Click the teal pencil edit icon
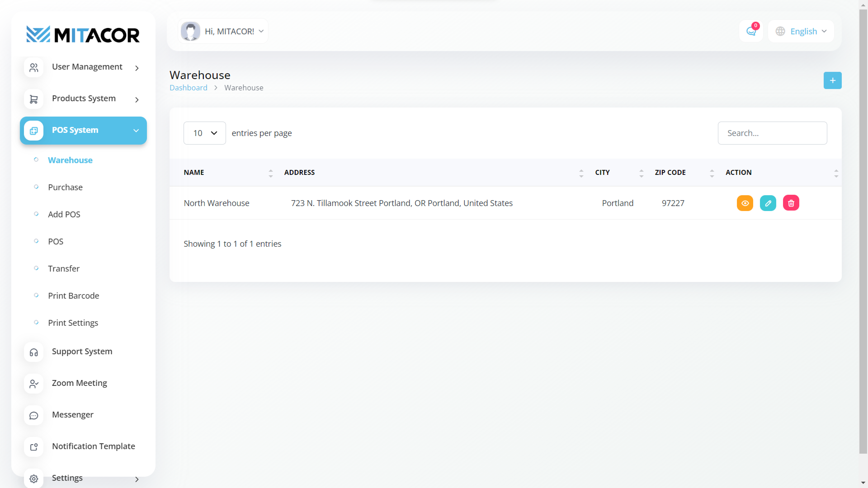Viewport: 868px width, 488px height. click(x=768, y=203)
